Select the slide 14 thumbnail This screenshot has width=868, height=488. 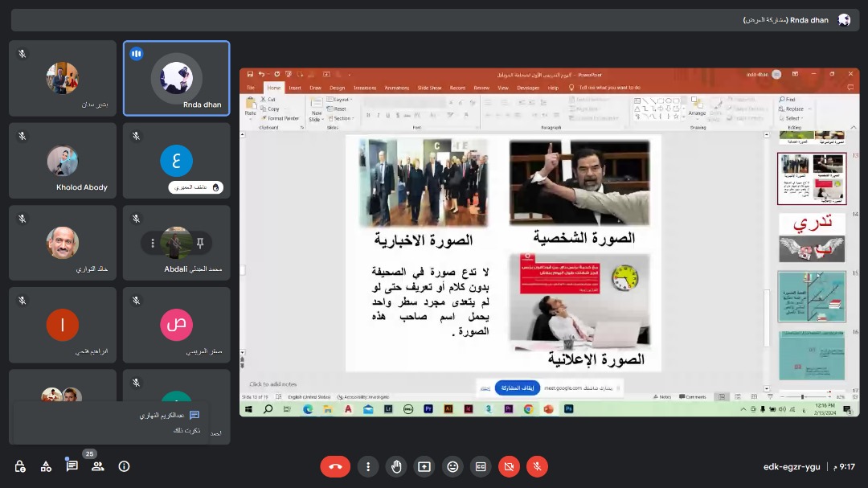click(812, 237)
